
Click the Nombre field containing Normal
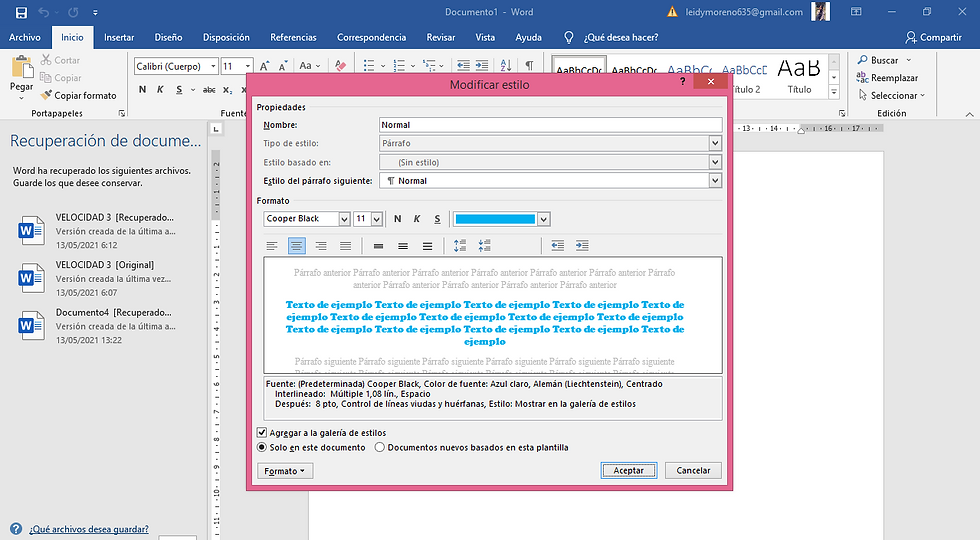(x=551, y=125)
